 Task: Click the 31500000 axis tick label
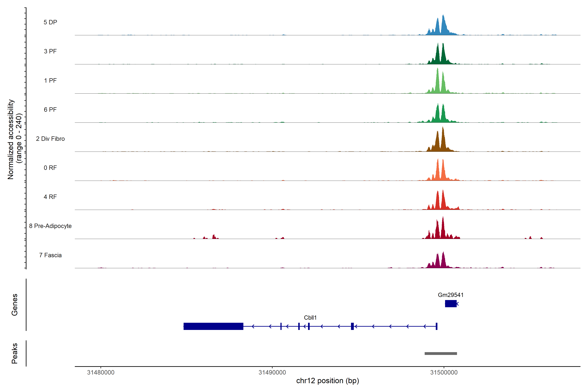click(x=444, y=373)
